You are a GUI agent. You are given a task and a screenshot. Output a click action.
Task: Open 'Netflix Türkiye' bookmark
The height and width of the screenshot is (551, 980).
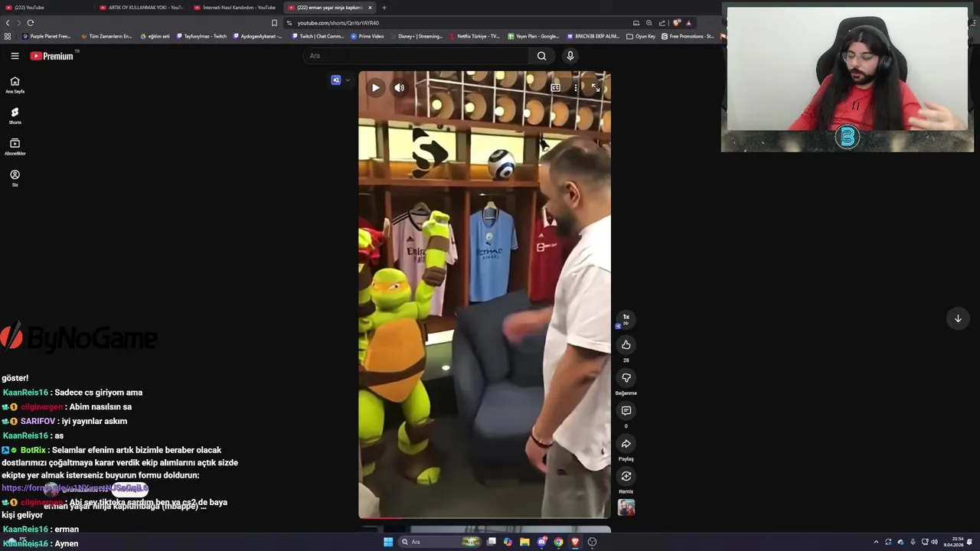pyautogui.click(x=474, y=36)
